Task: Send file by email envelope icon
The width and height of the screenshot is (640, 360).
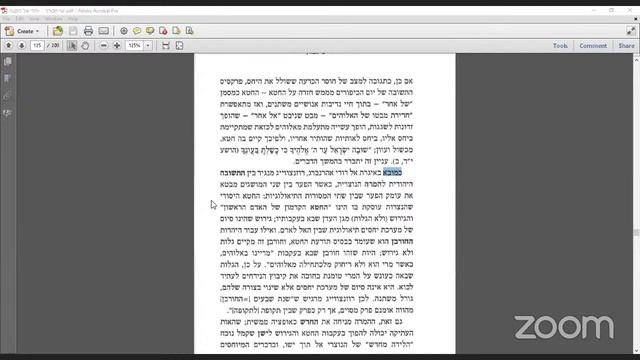Action: 104,31
